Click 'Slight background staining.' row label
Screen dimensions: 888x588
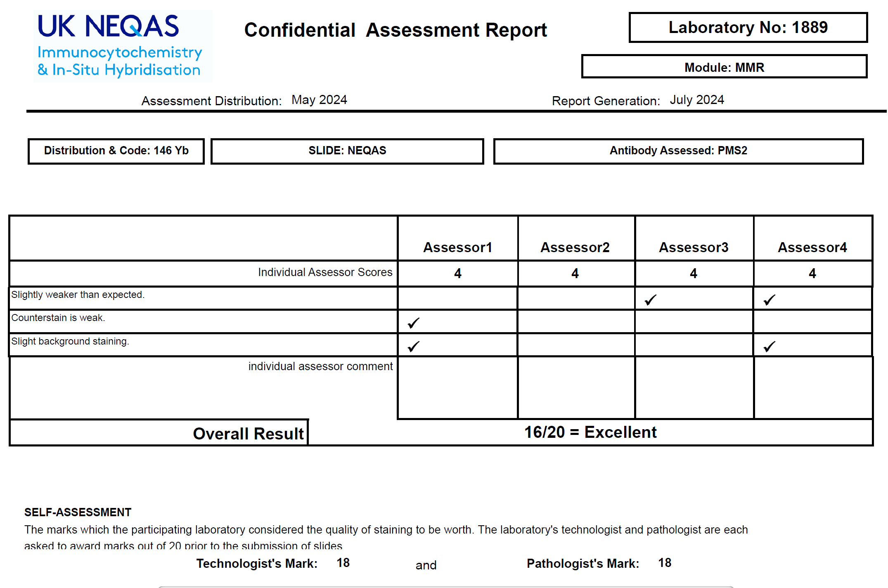point(70,341)
